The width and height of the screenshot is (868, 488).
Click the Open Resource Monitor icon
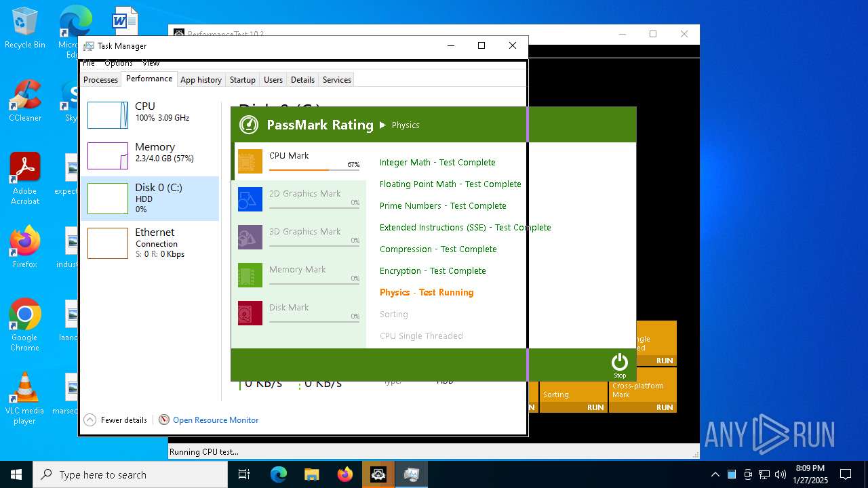click(164, 420)
